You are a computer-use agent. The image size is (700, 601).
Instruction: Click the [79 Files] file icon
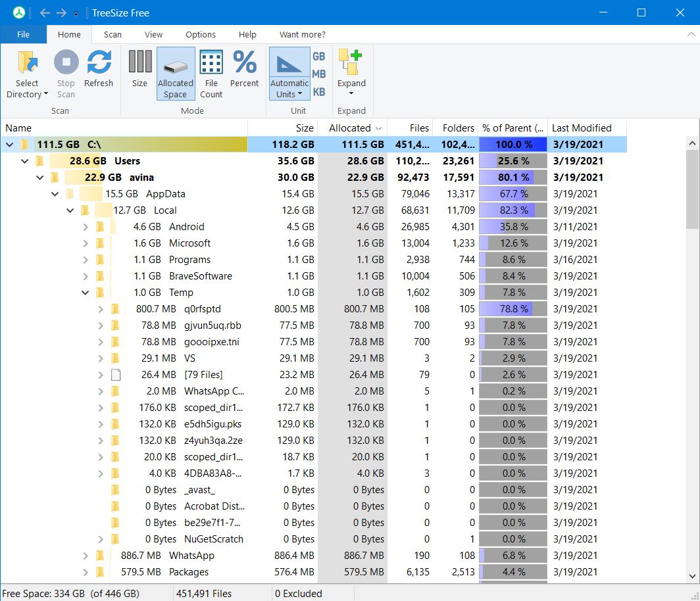pyautogui.click(x=116, y=375)
